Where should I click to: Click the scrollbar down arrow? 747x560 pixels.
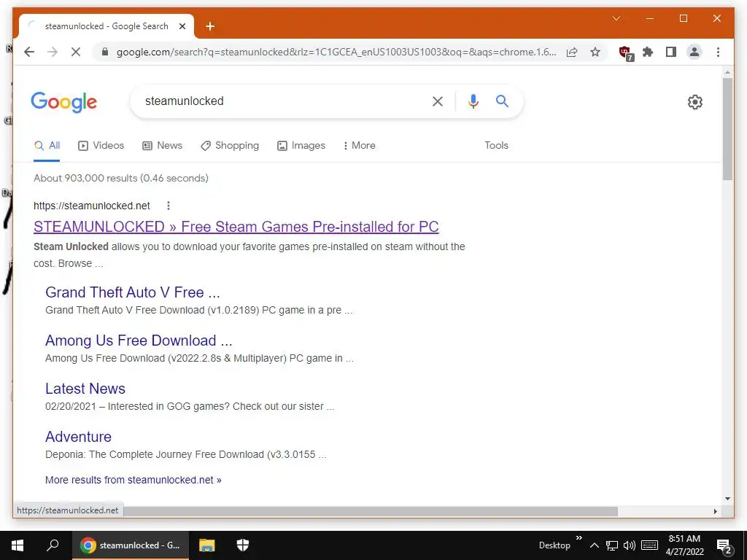click(727, 499)
